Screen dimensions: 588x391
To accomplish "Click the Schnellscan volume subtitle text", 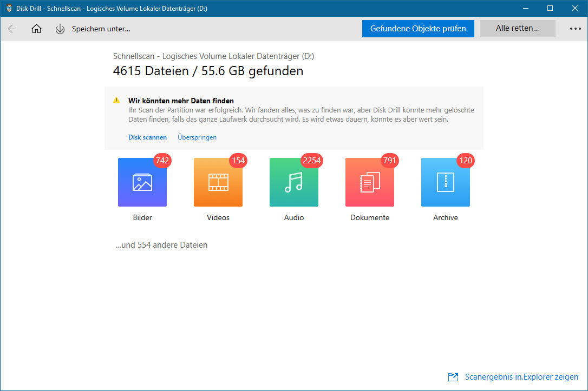I will (x=214, y=56).
